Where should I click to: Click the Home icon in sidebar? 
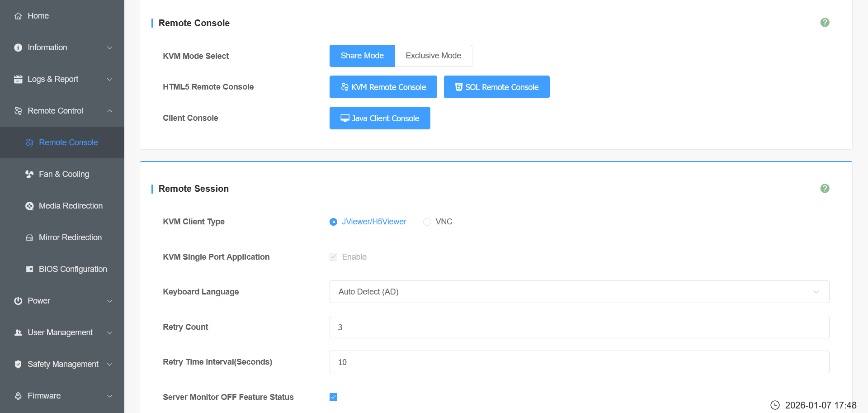(18, 16)
